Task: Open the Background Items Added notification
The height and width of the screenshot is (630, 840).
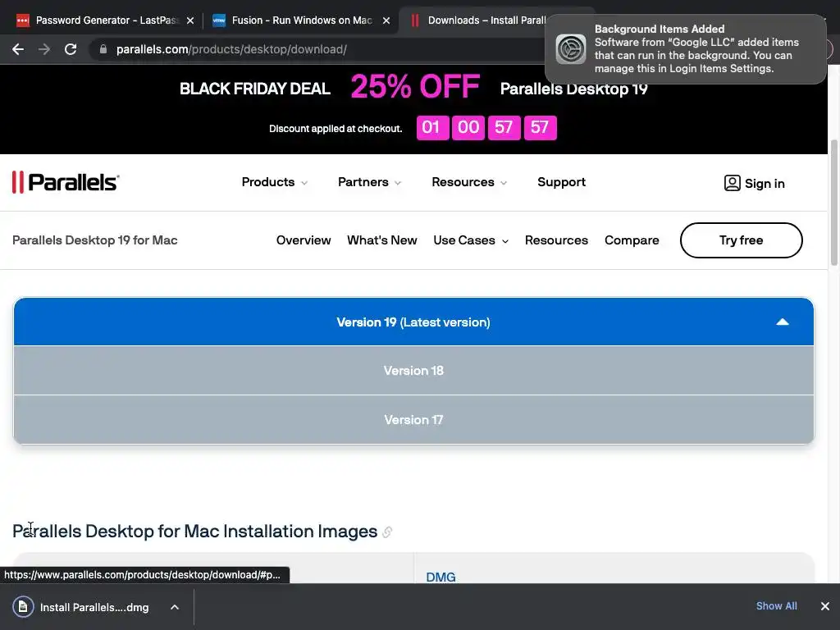Action: click(x=685, y=48)
